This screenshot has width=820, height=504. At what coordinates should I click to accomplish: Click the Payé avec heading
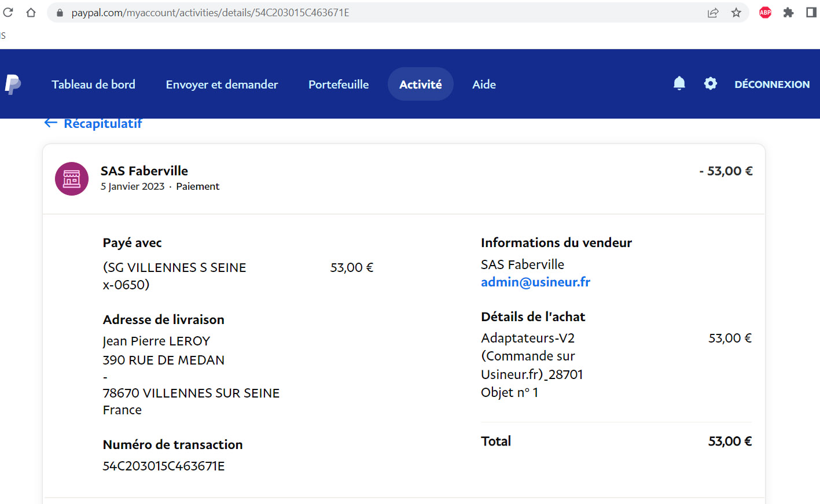[132, 243]
